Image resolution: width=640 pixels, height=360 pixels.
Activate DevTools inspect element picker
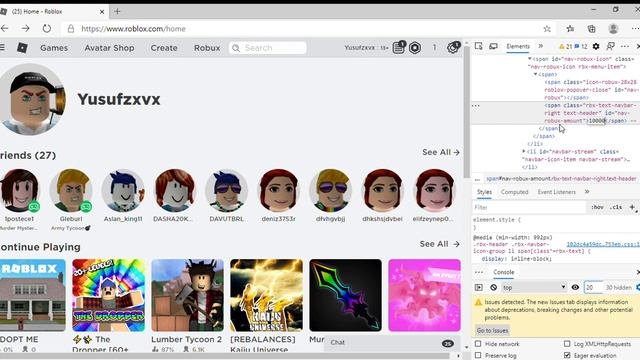pyautogui.click(x=478, y=46)
